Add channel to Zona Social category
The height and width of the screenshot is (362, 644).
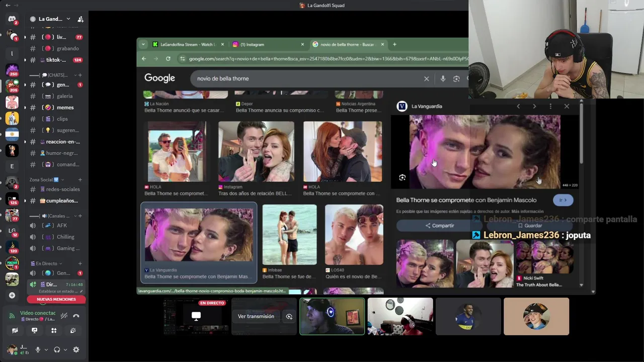80,179
